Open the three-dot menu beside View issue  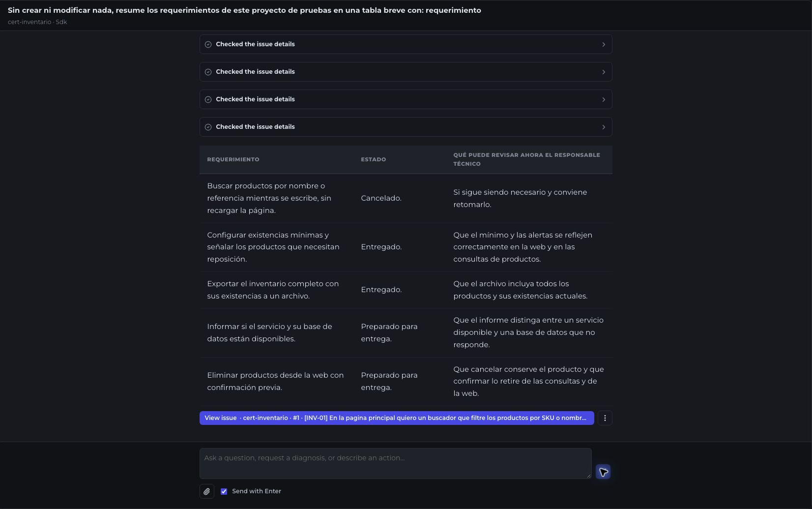pyautogui.click(x=605, y=418)
